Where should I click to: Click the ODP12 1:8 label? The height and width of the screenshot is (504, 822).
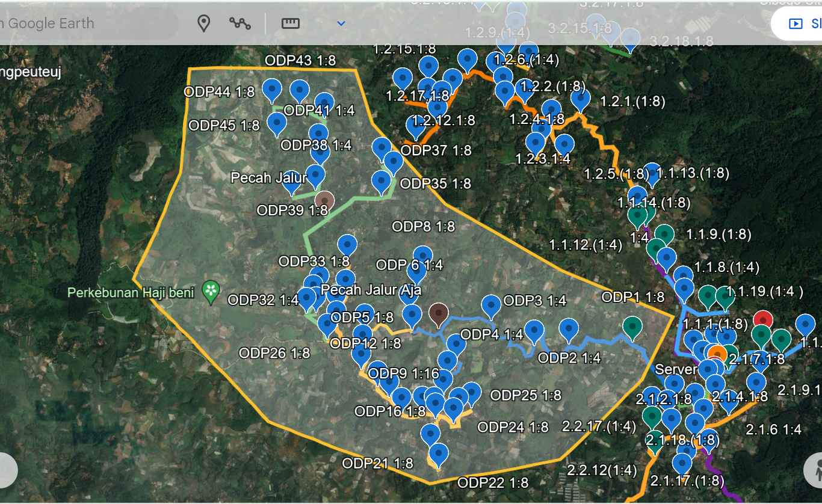pos(366,343)
